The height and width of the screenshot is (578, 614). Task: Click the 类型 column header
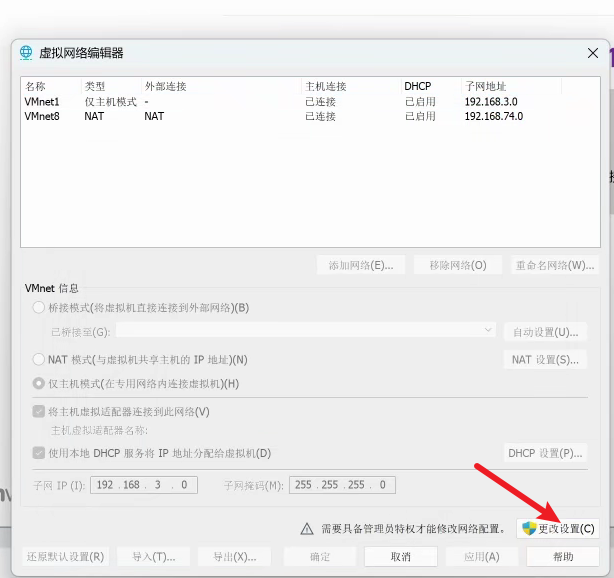click(x=95, y=86)
